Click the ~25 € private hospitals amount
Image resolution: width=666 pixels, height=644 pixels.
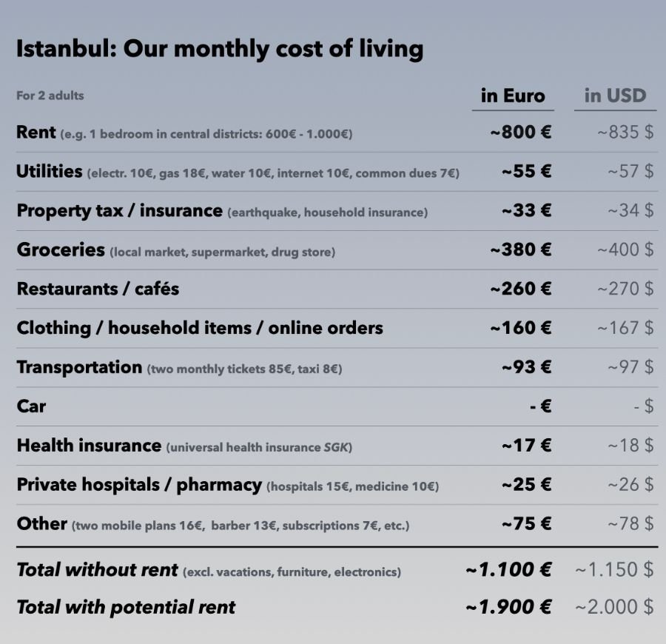526,485
